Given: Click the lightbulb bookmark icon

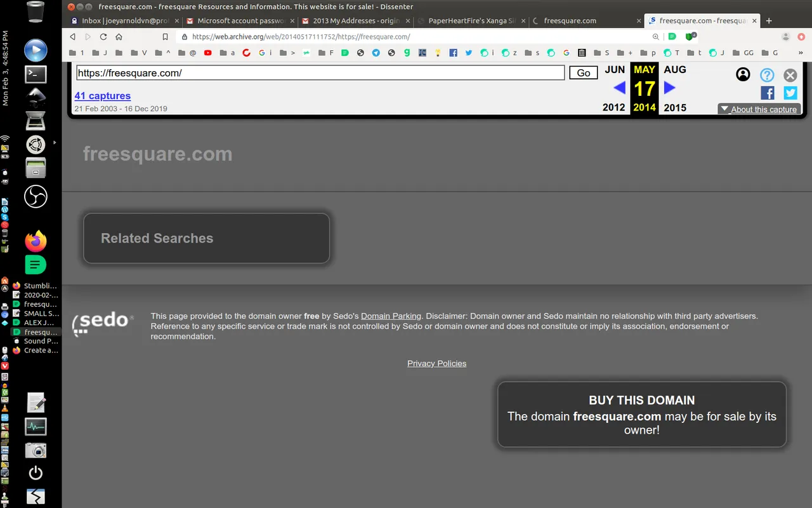Looking at the screenshot, I should pyautogui.click(x=438, y=53).
